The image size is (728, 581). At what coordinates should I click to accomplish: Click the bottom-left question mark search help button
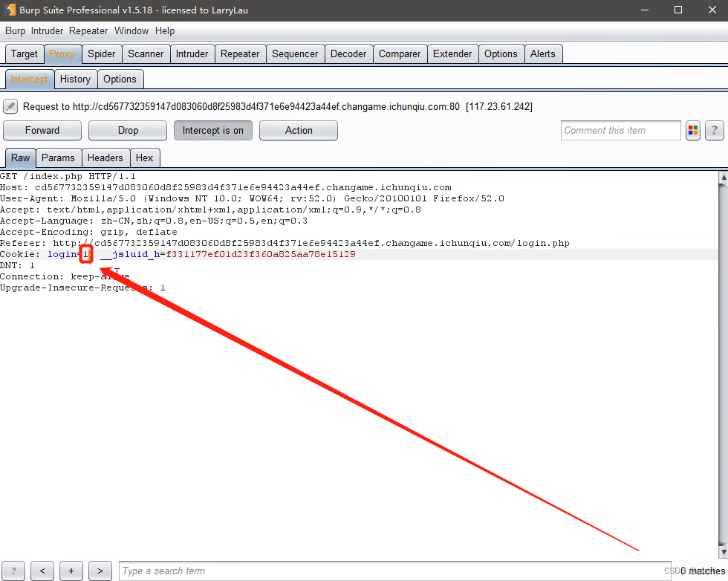(x=13, y=571)
